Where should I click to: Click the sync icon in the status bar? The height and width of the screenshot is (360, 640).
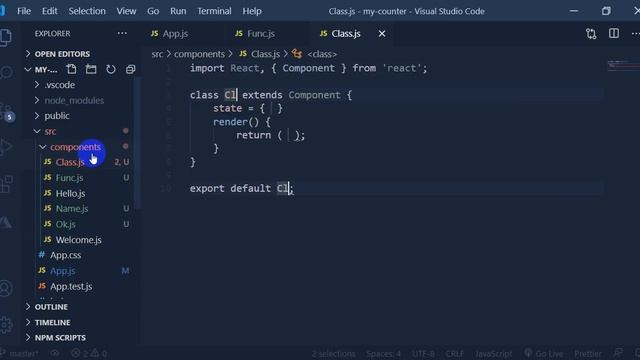[55, 353]
